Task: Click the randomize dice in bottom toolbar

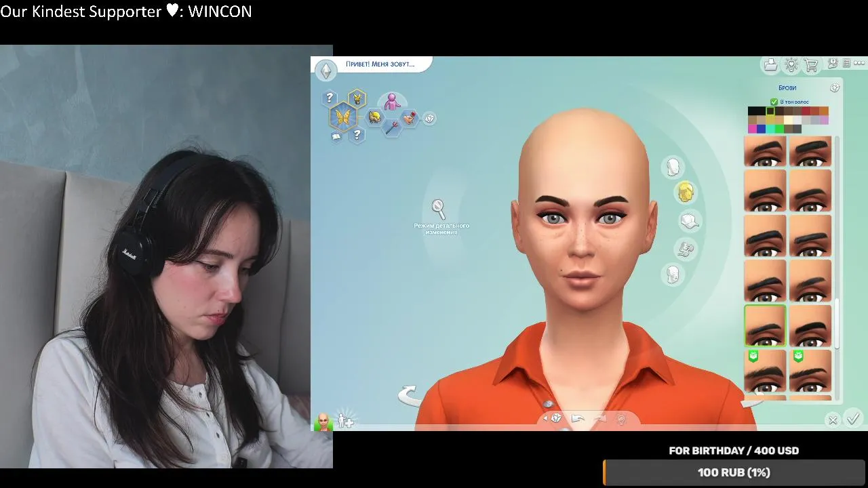Action: [x=556, y=419]
